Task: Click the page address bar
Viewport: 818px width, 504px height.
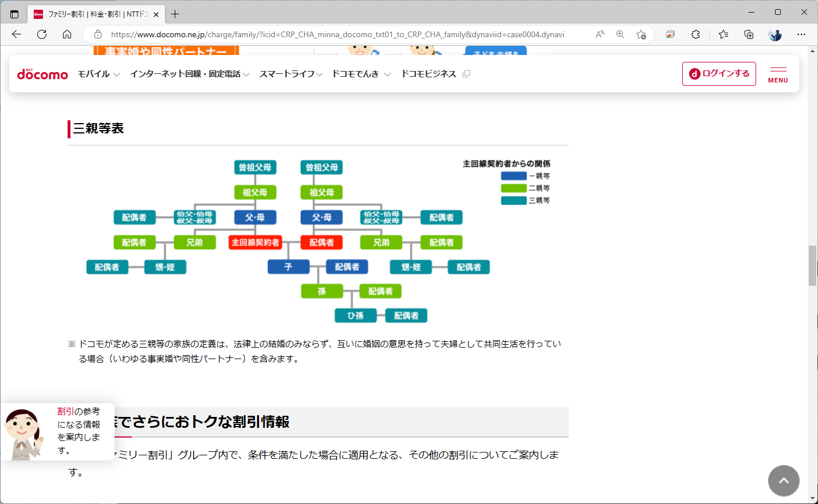Action: [344, 34]
